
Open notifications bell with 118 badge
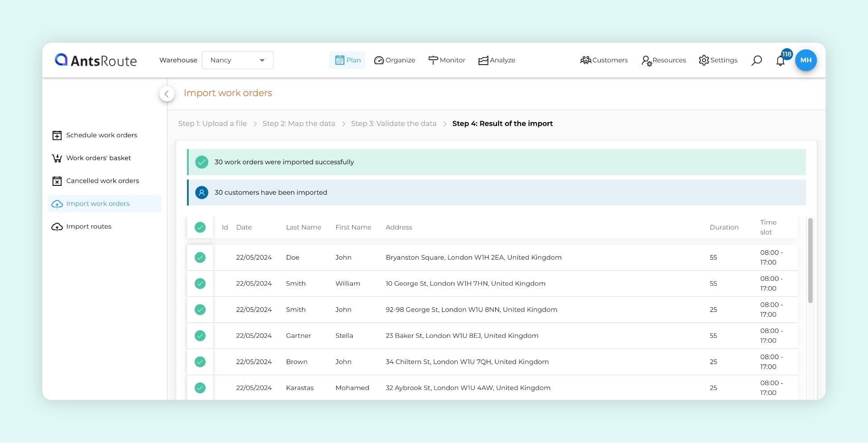point(781,61)
